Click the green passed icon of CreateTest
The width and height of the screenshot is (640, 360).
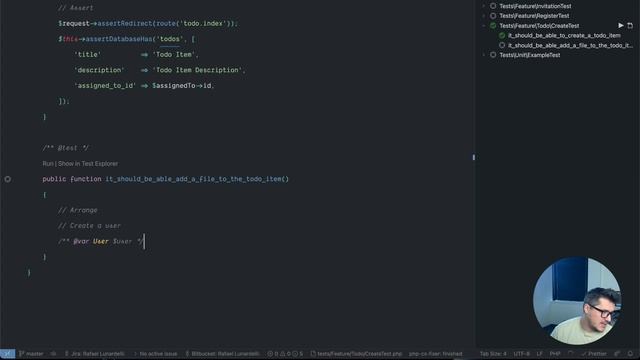point(493,26)
